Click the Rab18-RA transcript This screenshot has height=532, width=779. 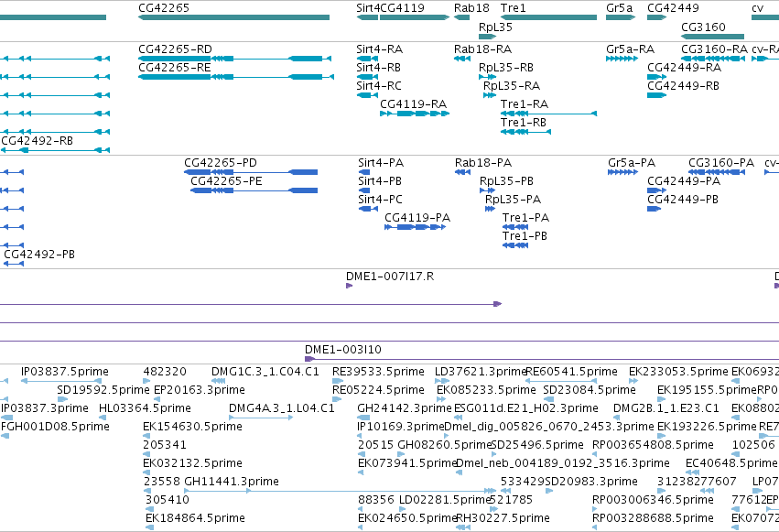462,59
